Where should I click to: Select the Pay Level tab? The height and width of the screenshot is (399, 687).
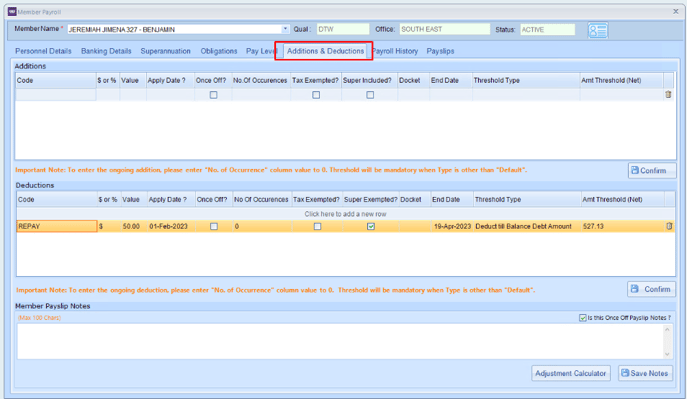[x=261, y=51]
